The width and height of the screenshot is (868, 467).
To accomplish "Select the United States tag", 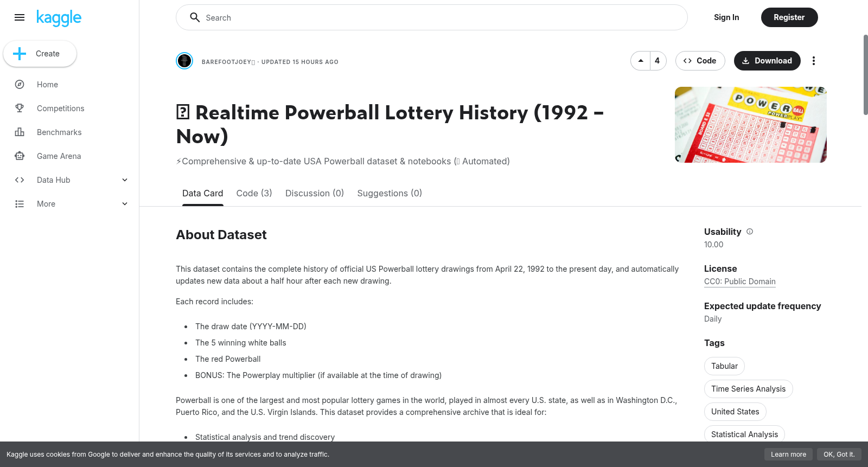I will click(736, 412).
